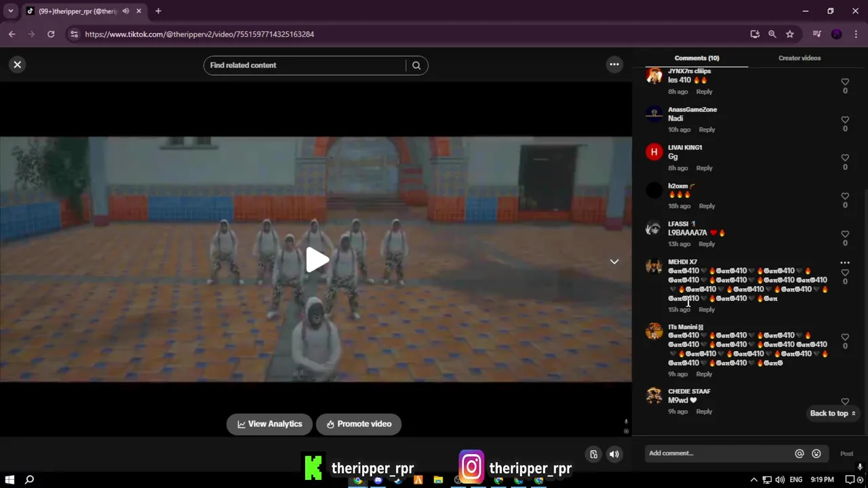
Task: Open the Chrome profile avatar
Action: point(837,34)
